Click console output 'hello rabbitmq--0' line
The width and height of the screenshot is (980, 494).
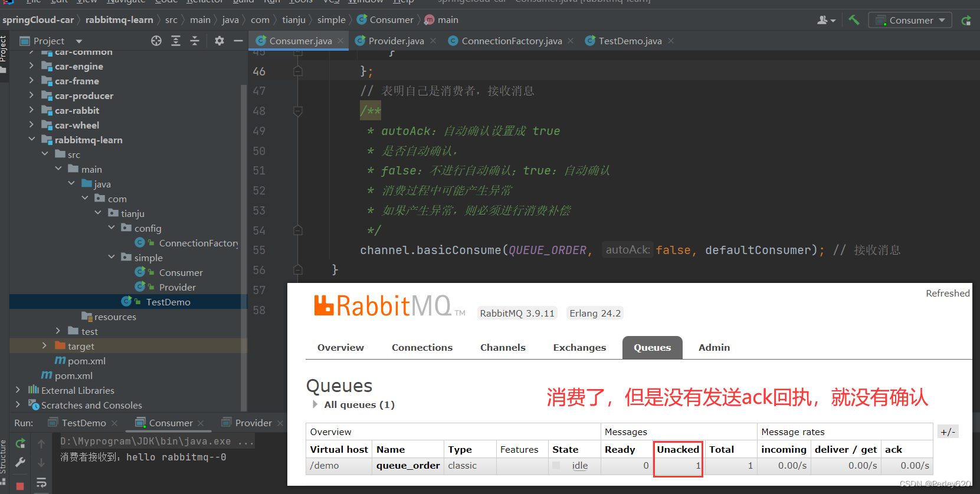tap(143, 457)
